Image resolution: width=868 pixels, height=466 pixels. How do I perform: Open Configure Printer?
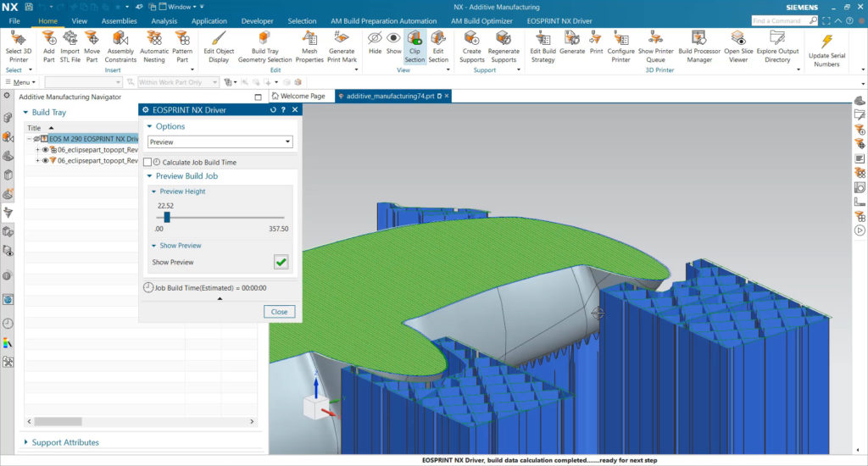tap(620, 47)
